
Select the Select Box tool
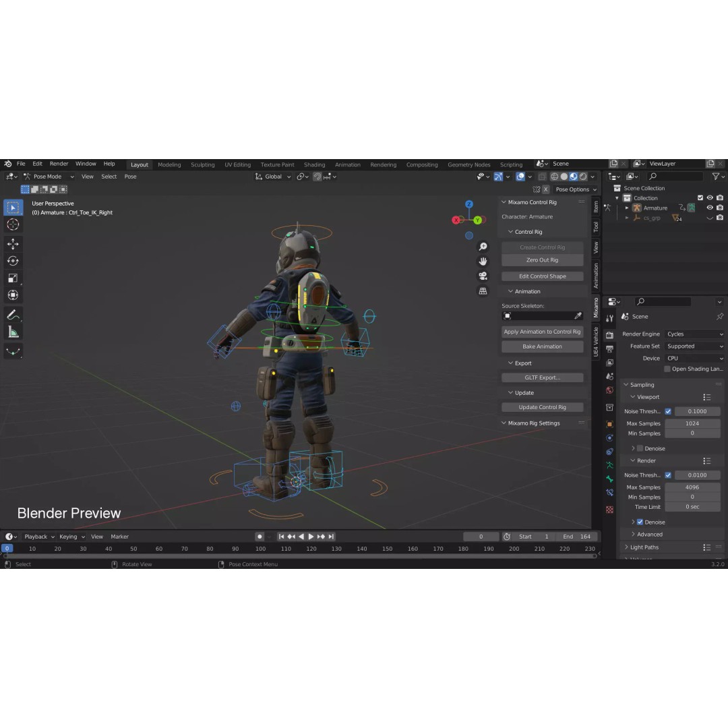tap(13, 208)
